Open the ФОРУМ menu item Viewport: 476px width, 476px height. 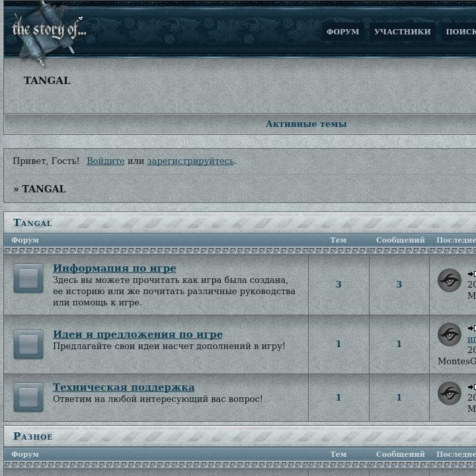[342, 32]
